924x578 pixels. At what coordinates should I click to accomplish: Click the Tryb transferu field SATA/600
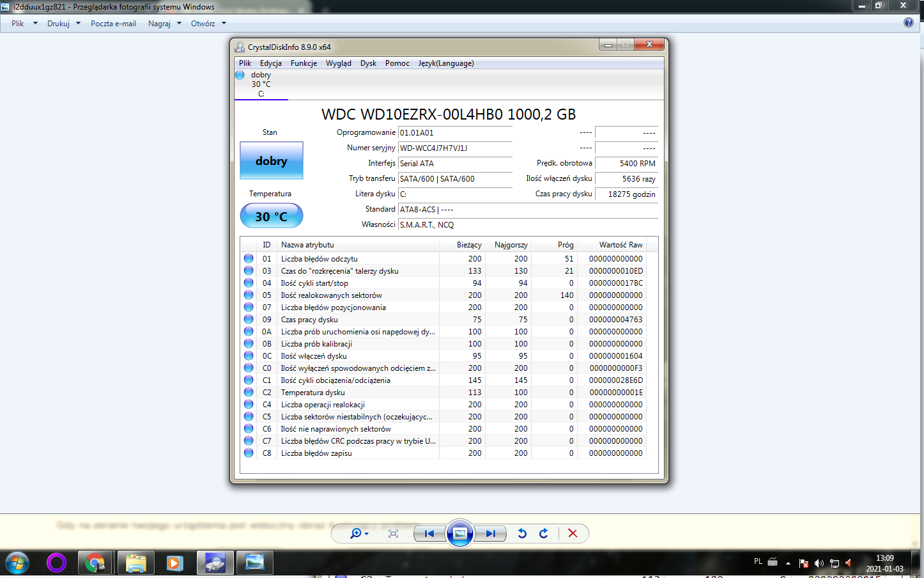(455, 179)
